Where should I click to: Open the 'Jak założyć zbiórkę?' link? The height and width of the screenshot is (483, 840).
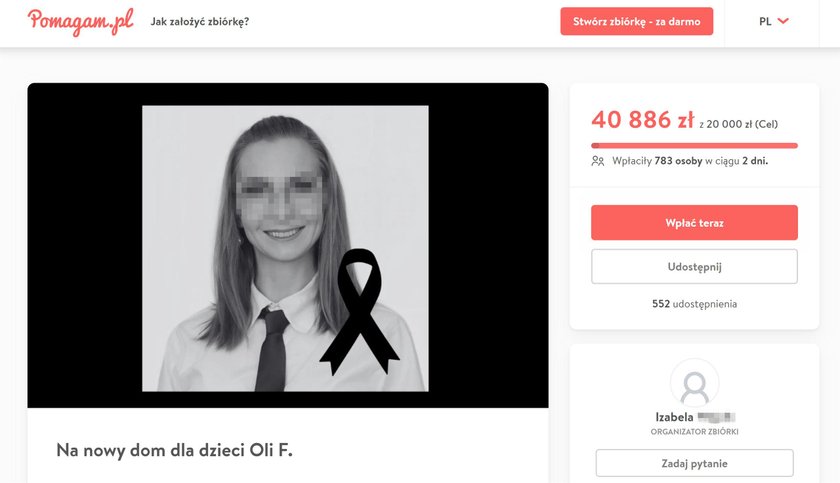point(199,22)
